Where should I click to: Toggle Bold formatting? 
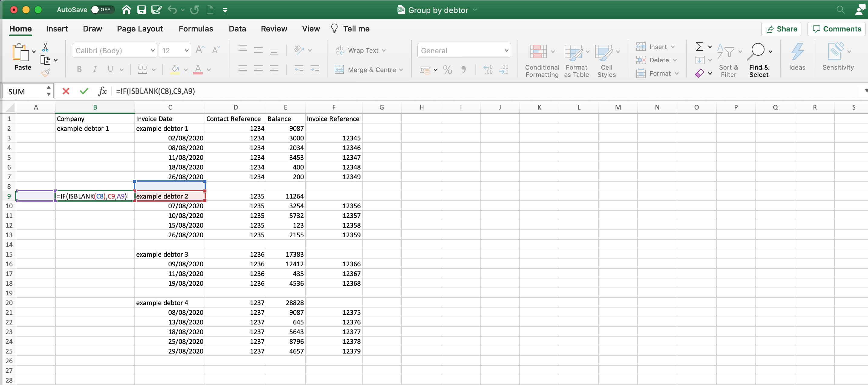pos(79,69)
